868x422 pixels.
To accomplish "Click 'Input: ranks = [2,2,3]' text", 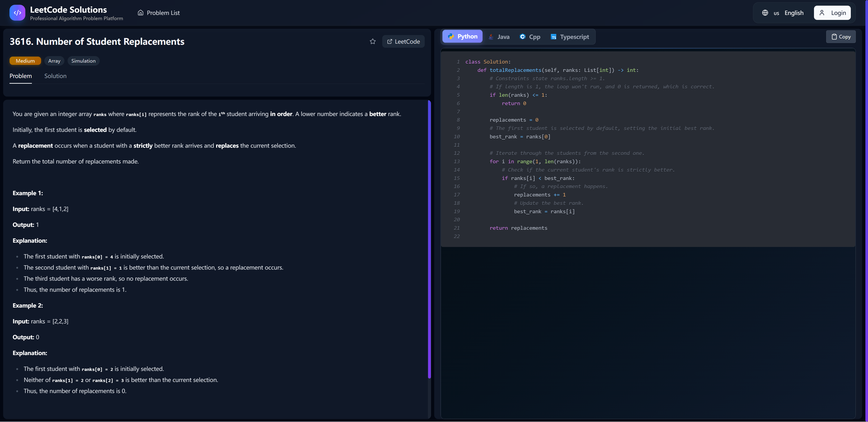I will 40,321.
